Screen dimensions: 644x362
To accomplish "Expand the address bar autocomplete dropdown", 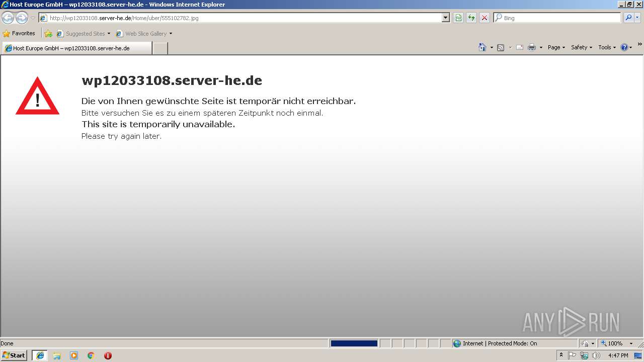I will tap(446, 18).
